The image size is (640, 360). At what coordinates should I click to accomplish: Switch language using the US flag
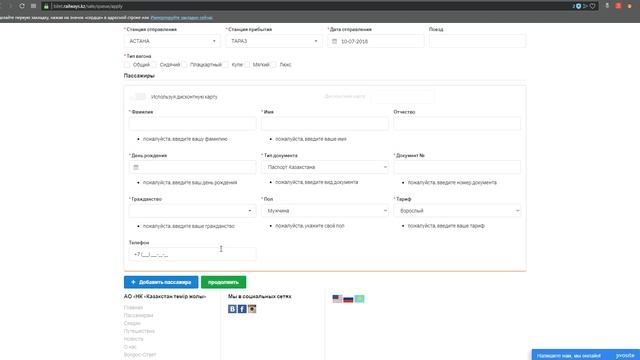point(337,299)
